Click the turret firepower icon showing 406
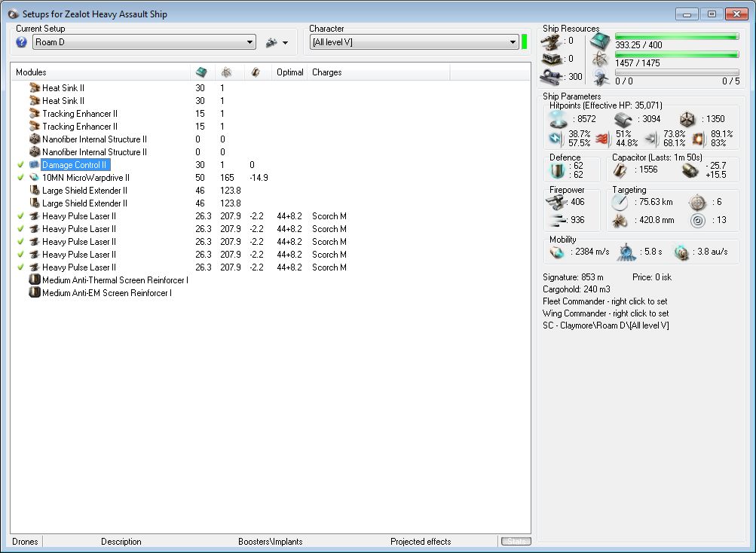 click(x=556, y=203)
